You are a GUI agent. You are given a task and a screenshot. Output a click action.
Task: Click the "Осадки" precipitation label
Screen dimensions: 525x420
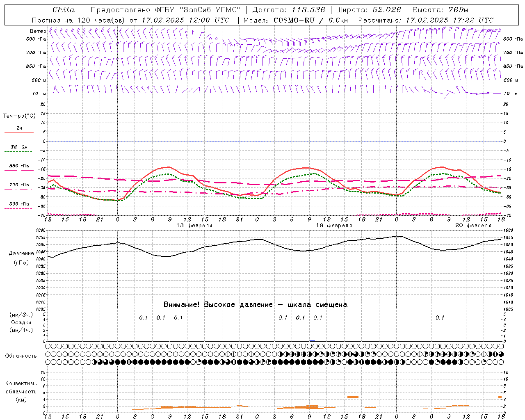click(x=21, y=322)
